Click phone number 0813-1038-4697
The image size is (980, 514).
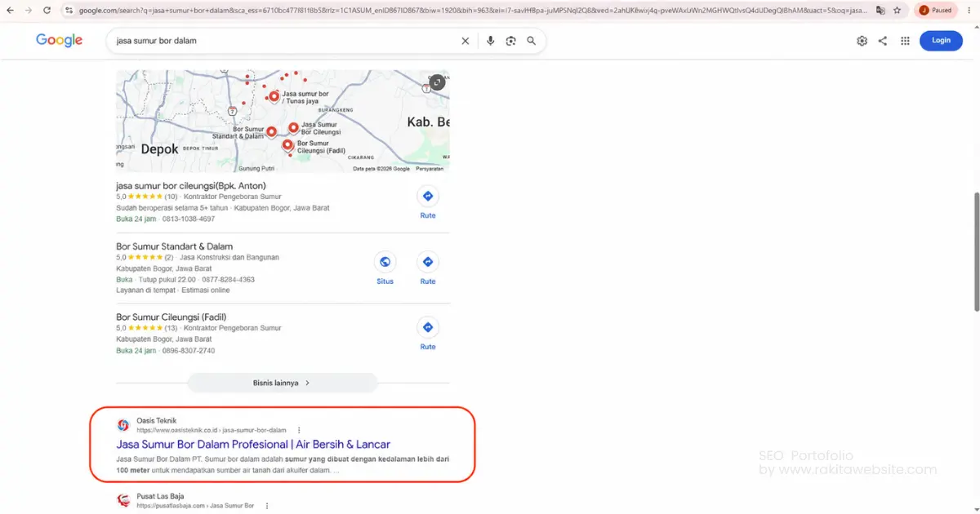pos(189,219)
